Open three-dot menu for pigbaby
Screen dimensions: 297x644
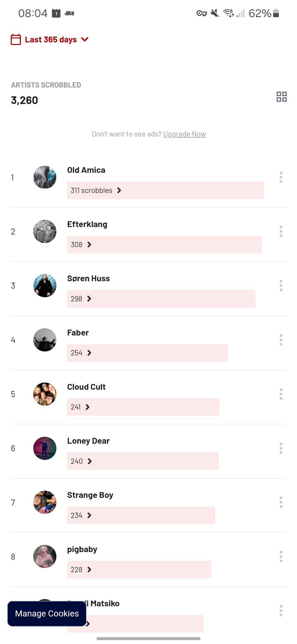281,556
